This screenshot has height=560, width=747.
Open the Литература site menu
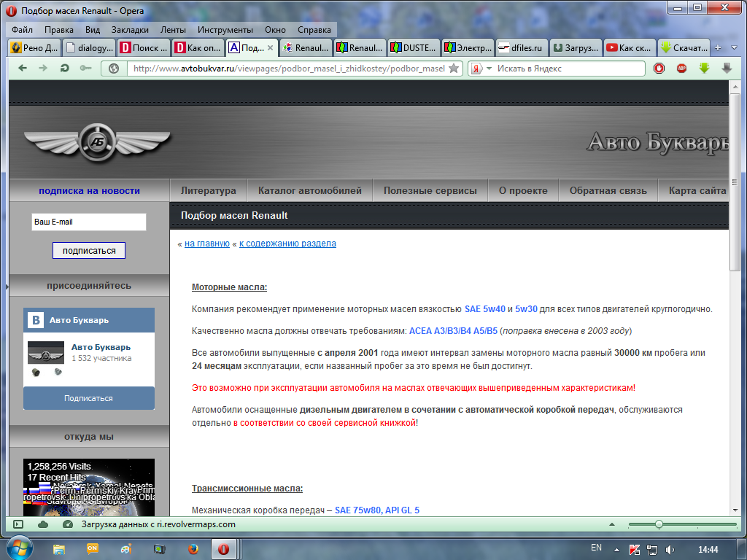point(208,191)
